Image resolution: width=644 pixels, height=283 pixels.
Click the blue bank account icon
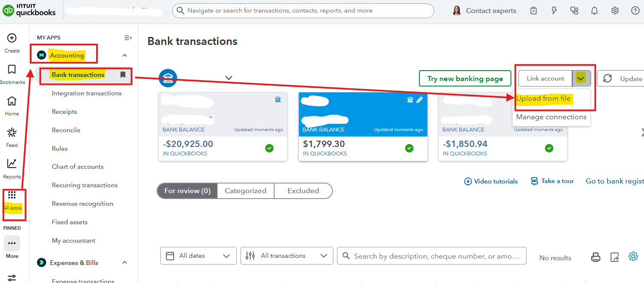[x=168, y=78]
